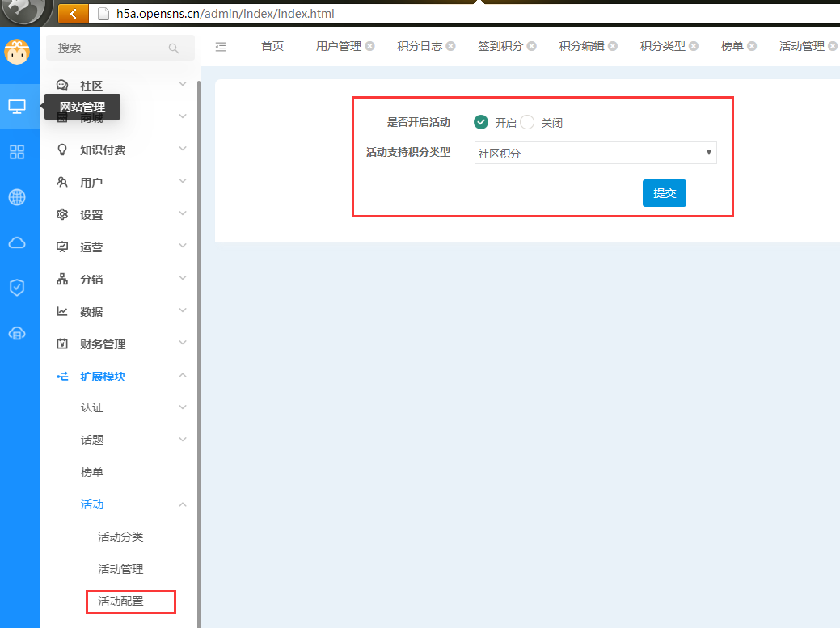This screenshot has width=840, height=628.
Task: Click the mascot avatar logo icon
Action: 17,52
